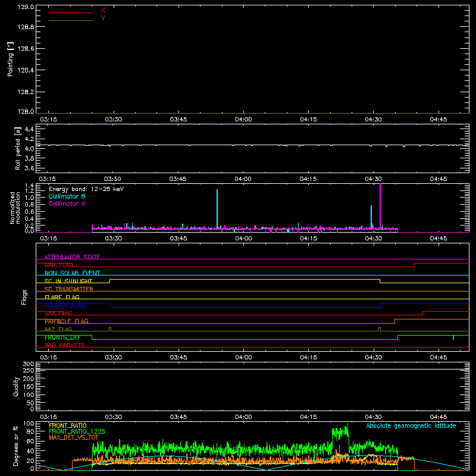Click 04:15 label under the modulation panel
The height and width of the screenshot is (476, 476).
pos(308,239)
